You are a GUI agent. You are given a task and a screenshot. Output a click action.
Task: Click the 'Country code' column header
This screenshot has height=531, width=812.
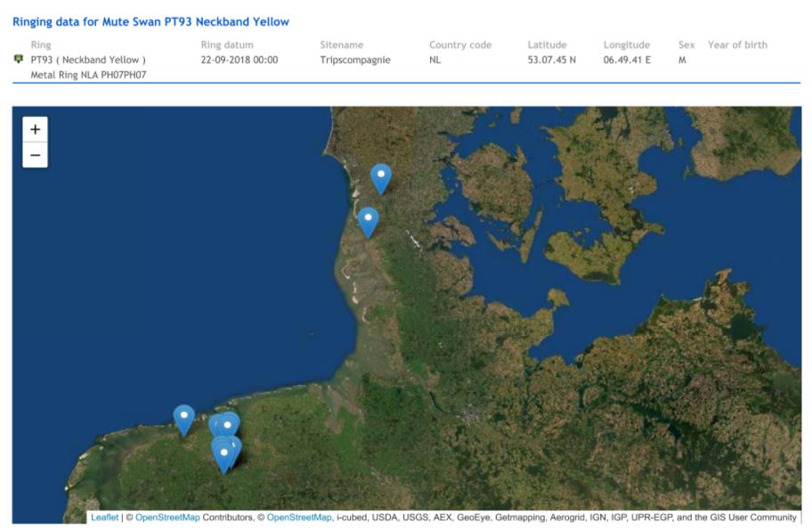tap(460, 45)
